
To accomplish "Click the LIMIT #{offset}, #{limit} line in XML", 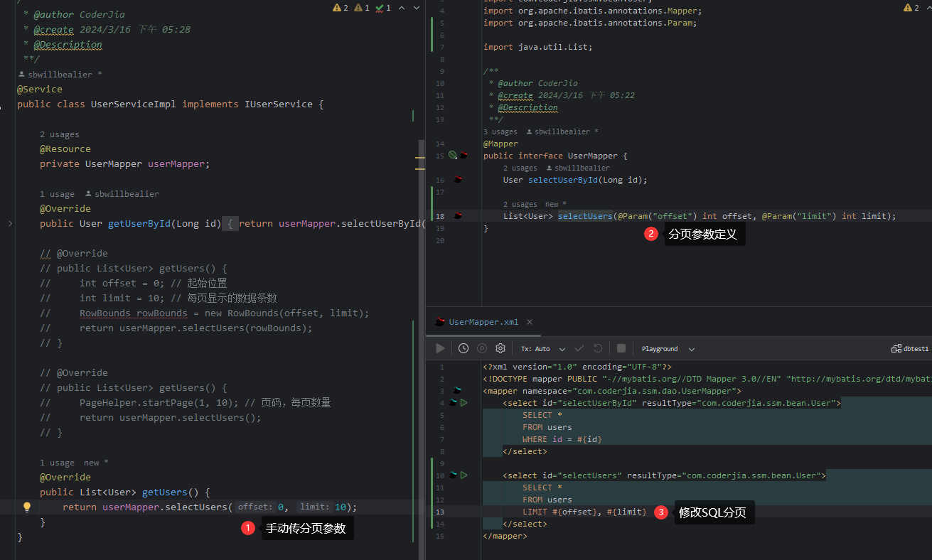I will click(584, 512).
